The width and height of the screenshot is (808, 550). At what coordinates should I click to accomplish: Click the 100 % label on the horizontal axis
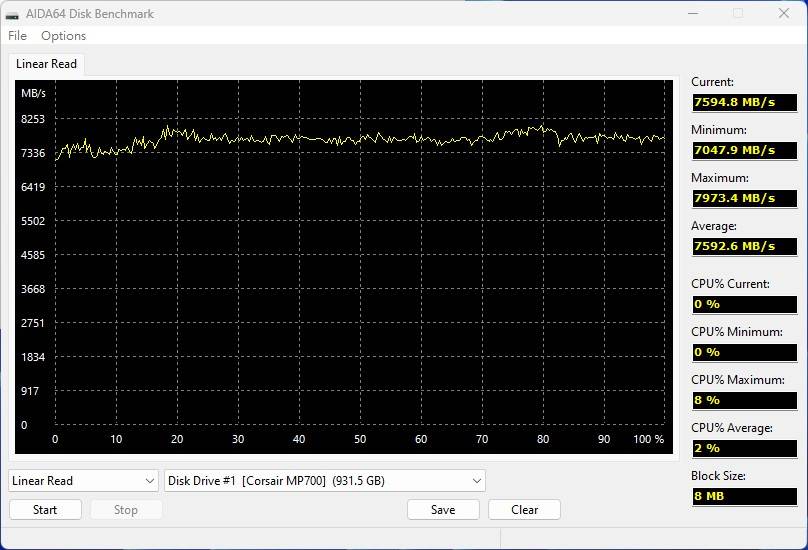649,439
